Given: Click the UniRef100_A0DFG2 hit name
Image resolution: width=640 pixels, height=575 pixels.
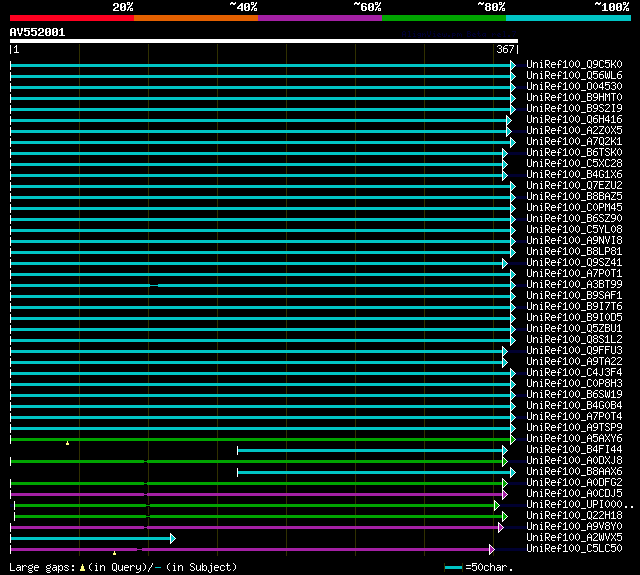Looking at the screenshot, I should (574, 483).
